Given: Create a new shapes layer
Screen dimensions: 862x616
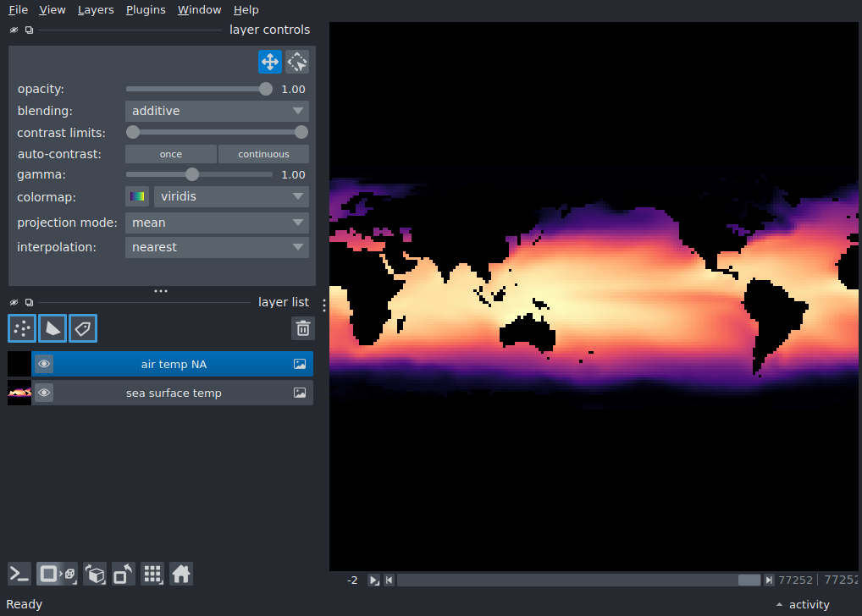Looking at the screenshot, I should (52, 328).
